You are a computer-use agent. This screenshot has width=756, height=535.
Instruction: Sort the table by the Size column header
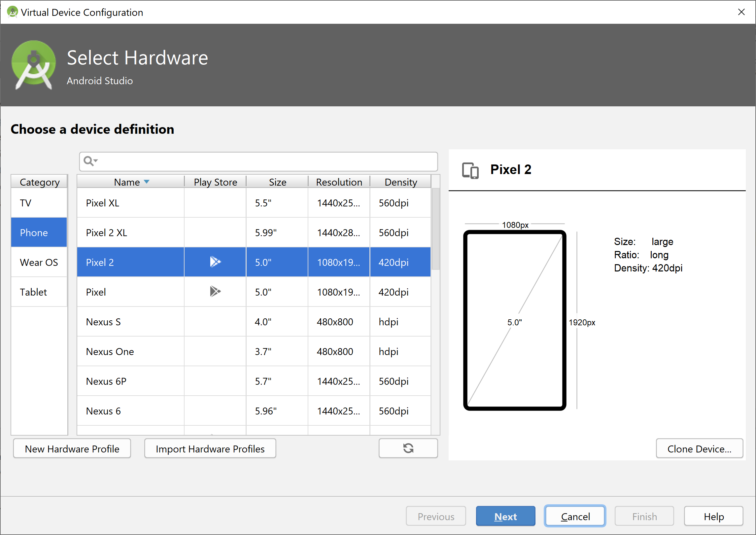pyautogui.click(x=277, y=182)
